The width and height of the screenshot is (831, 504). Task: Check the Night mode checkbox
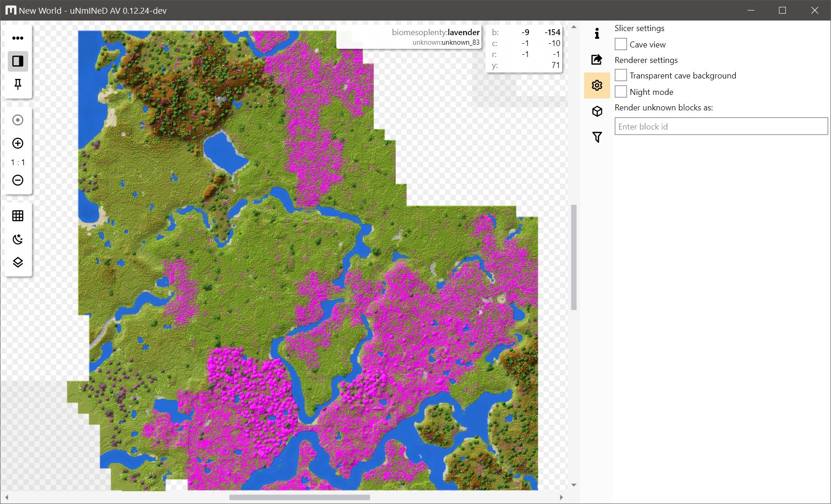621,92
